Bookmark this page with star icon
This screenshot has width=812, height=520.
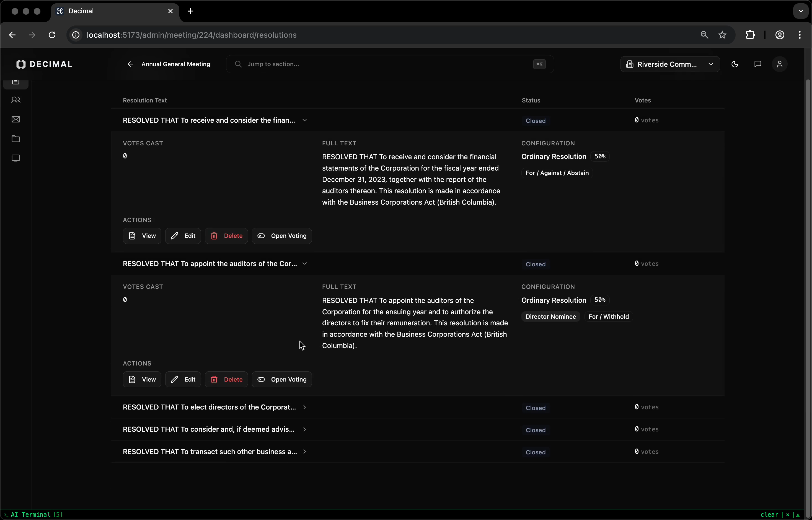[722, 35]
